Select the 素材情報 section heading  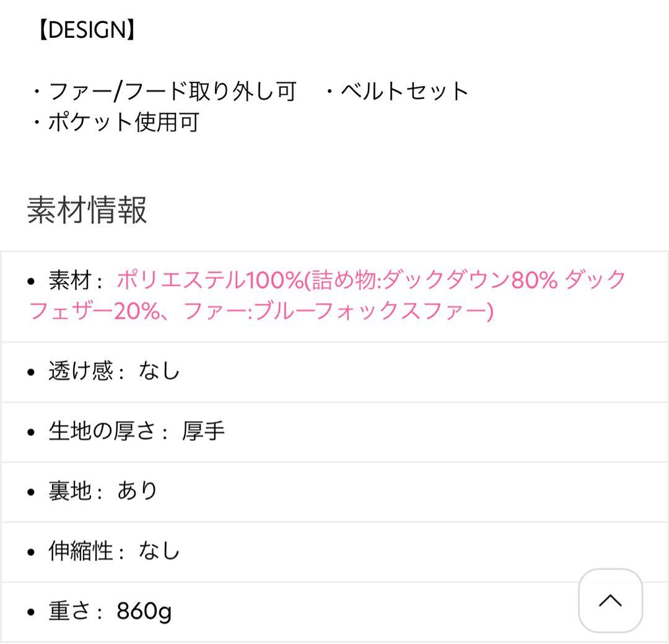pyautogui.click(x=87, y=209)
